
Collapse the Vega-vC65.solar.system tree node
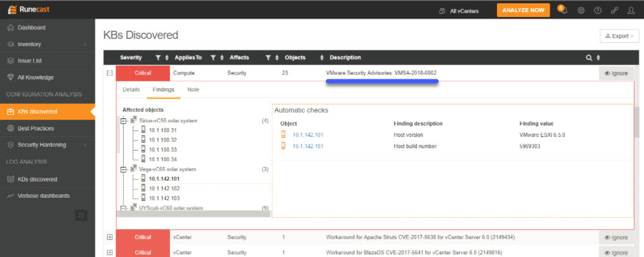123,169
